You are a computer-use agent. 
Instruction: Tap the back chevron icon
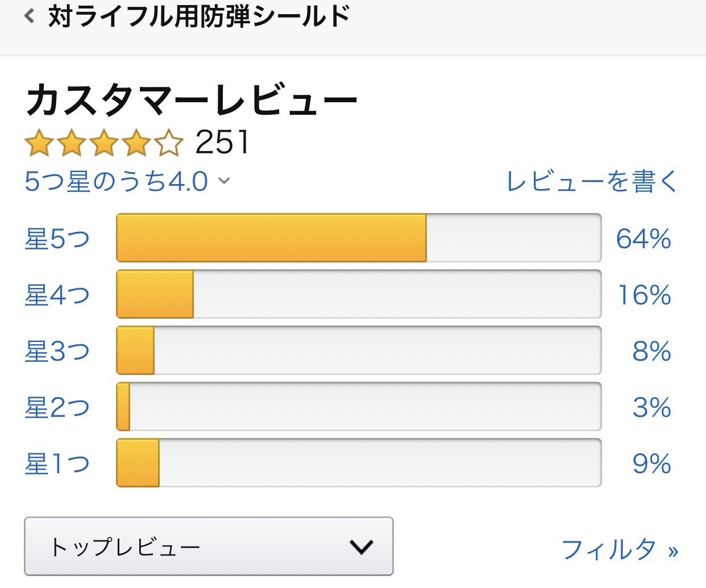[x=30, y=16]
